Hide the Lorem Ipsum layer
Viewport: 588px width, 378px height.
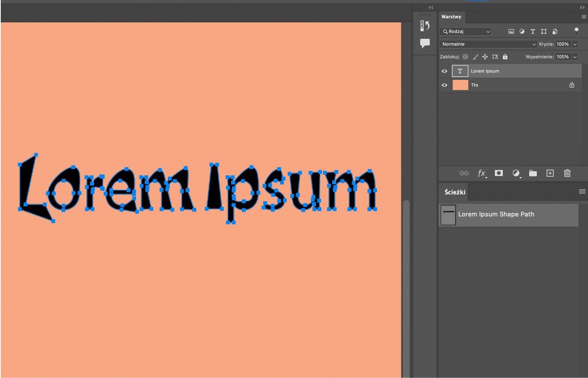tap(444, 71)
